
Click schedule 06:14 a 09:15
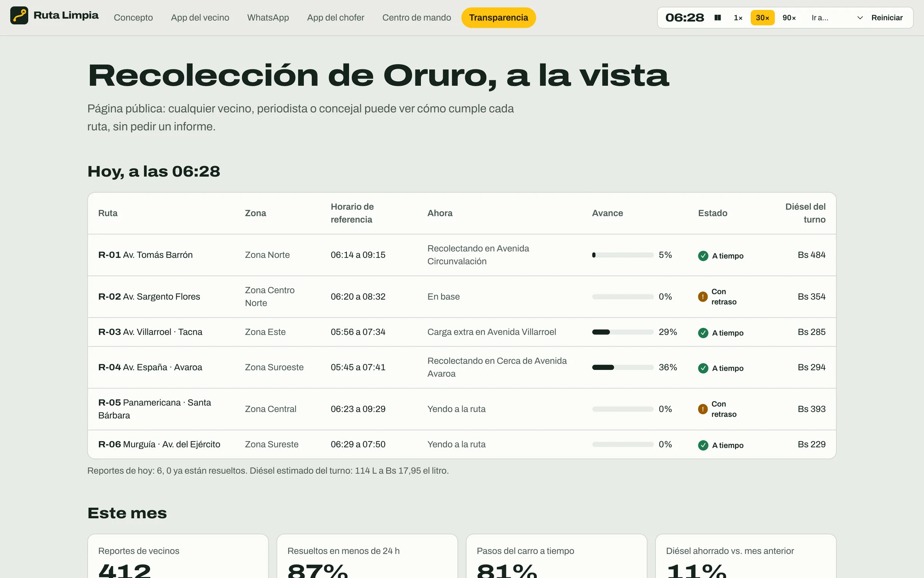(358, 255)
